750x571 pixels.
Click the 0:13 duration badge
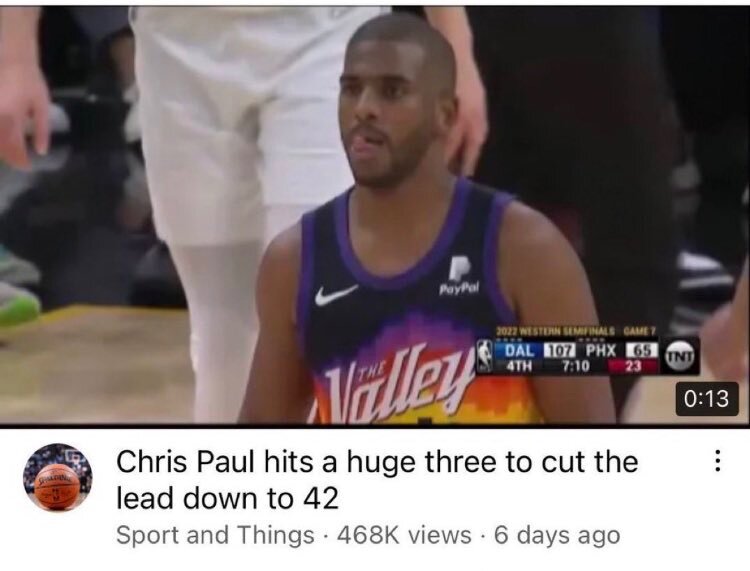(x=707, y=398)
